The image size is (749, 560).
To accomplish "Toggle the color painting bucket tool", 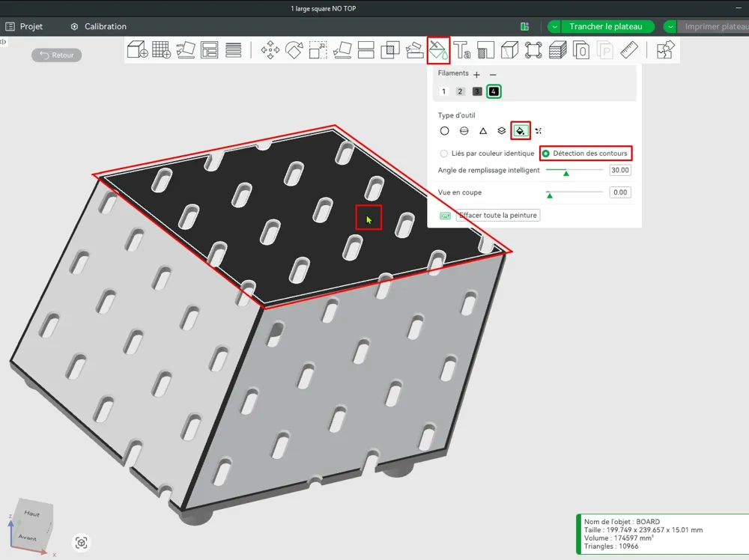I will (x=438, y=50).
